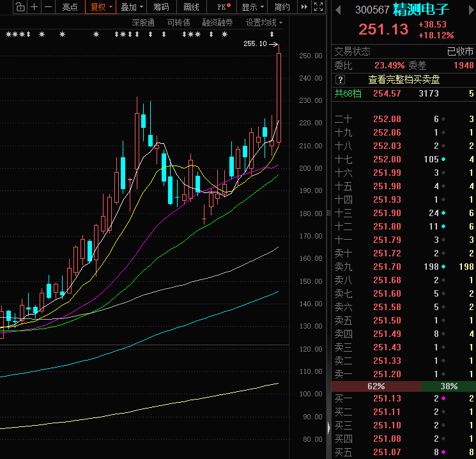Open the 筹码 chip distribution view
476x459 pixels.
[161, 6]
